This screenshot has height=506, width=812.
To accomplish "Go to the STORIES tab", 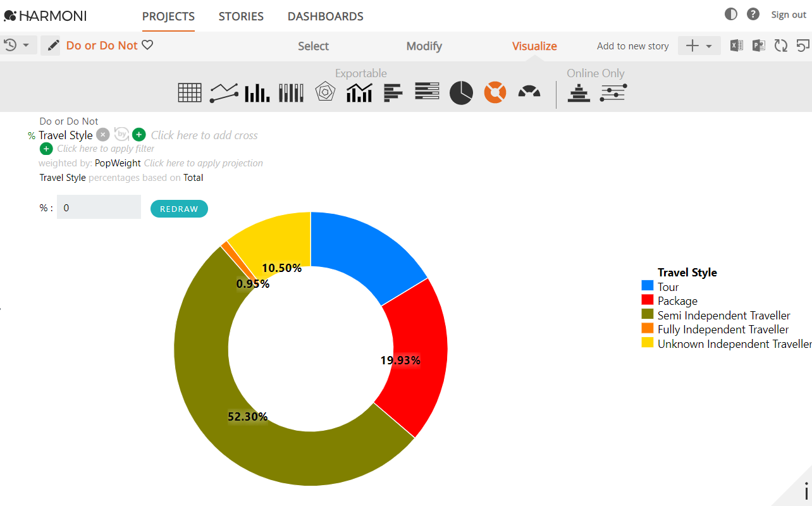I will (x=241, y=16).
